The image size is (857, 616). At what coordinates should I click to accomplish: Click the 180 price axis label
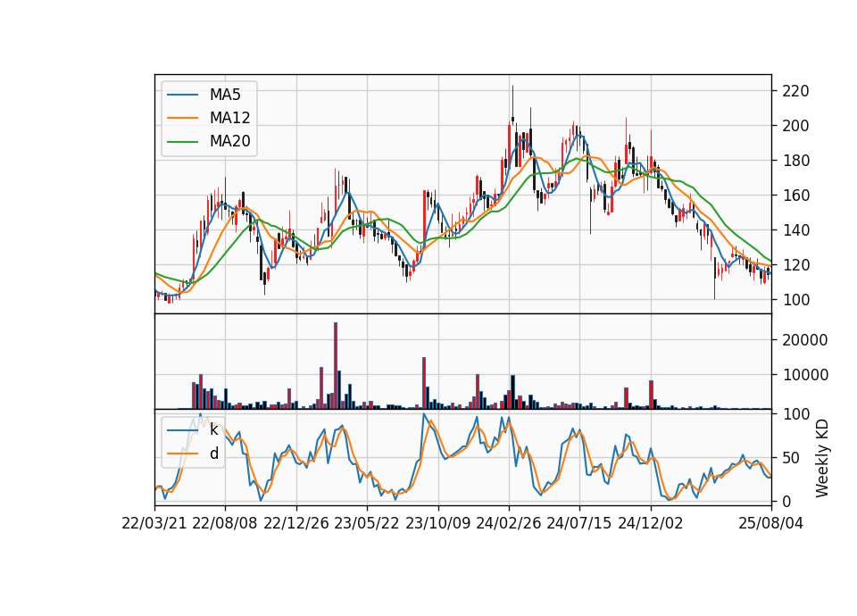click(795, 161)
